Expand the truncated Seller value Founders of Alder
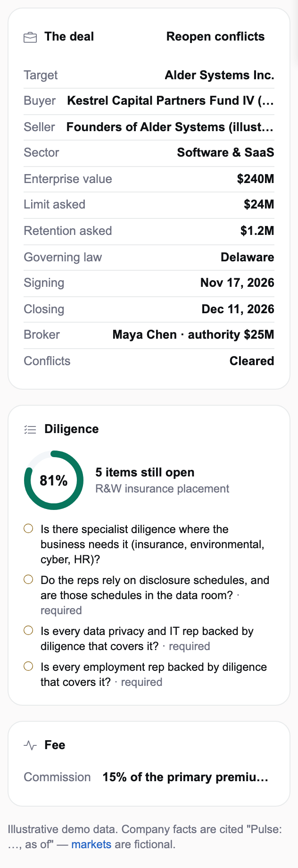Screen dimensions: 298x868 (x=170, y=127)
